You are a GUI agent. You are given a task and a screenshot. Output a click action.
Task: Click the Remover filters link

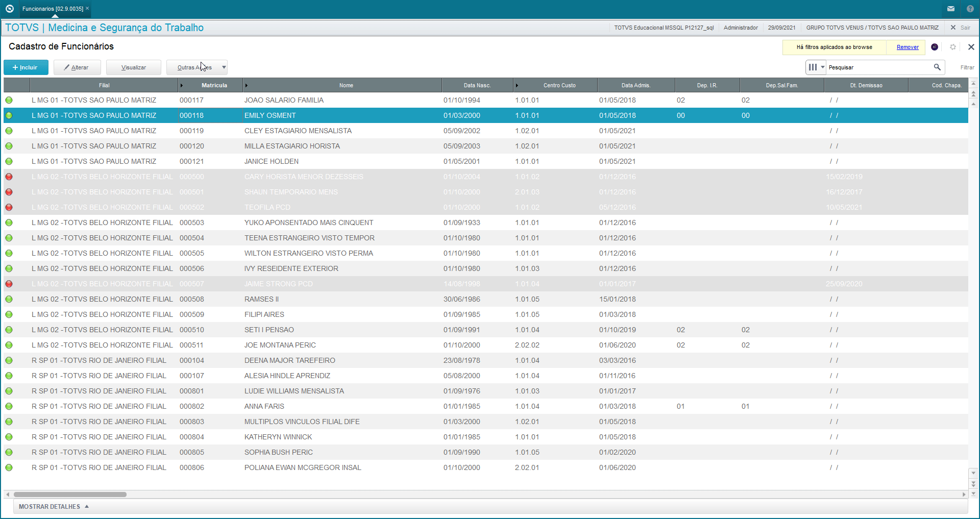click(908, 47)
